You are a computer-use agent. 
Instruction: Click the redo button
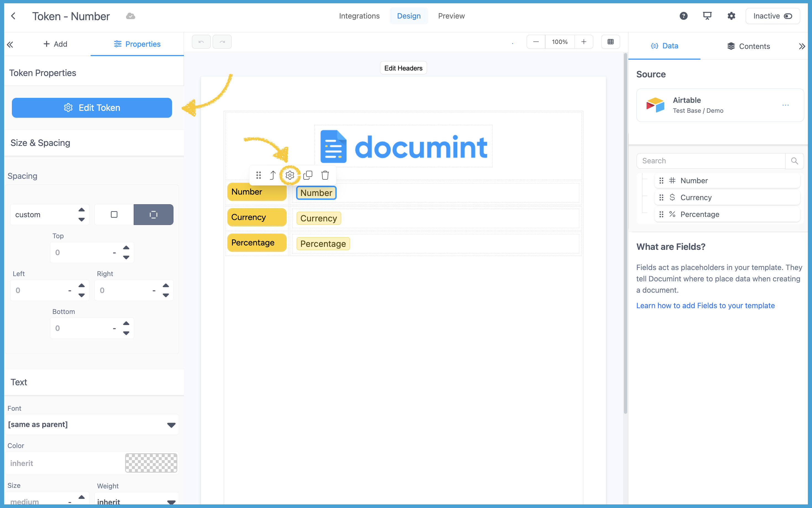click(x=222, y=42)
